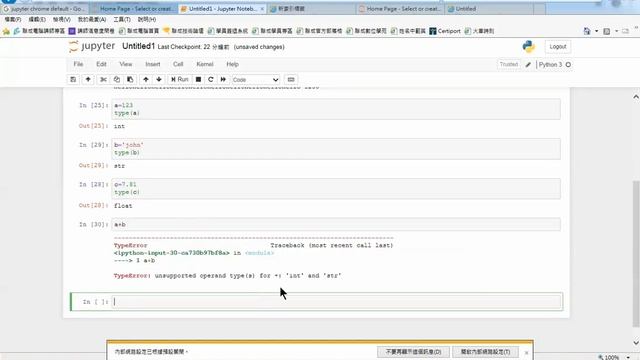The image size is (640, 360).
Task: Open the command palette keyboard icon
Action: coord(291,80)
